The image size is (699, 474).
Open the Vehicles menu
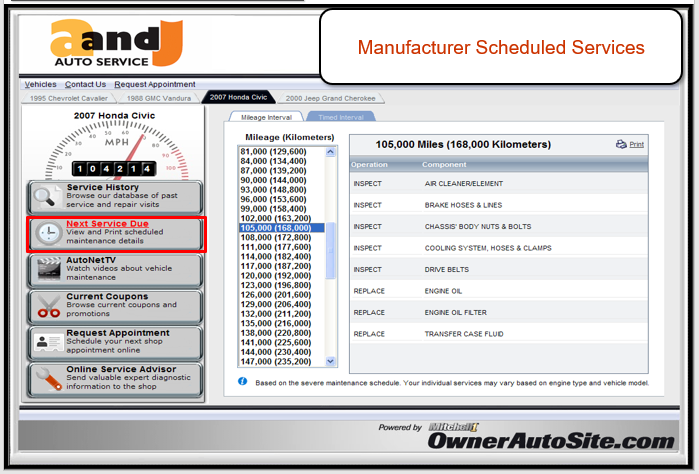(x=41, y=84)
